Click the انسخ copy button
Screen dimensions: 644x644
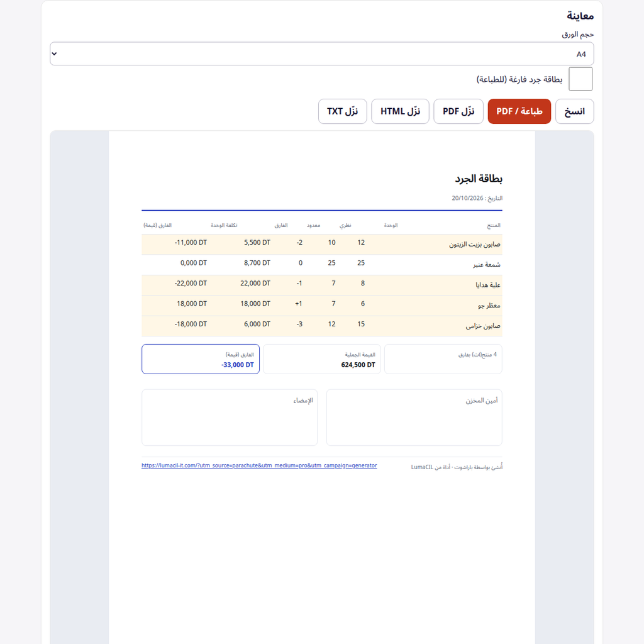click(x=574, y=111)
